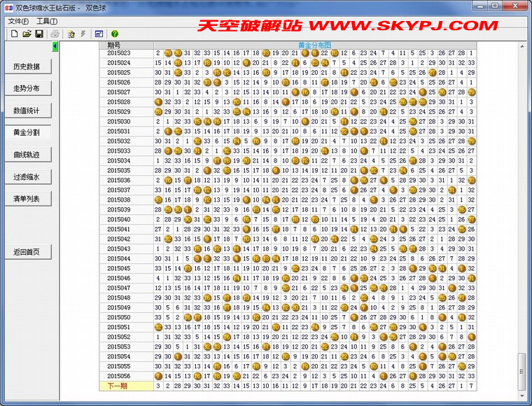The width and height of the screenshot is (532, 406).
Task: Open the 历史数据 page
Action: coord(27,67)
